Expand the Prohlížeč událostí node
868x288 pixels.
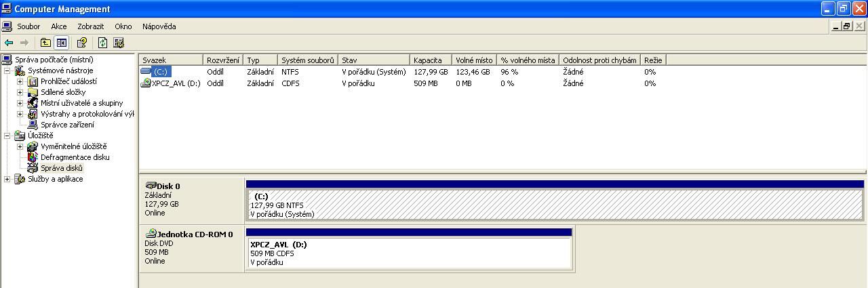(x=20, y=81)
